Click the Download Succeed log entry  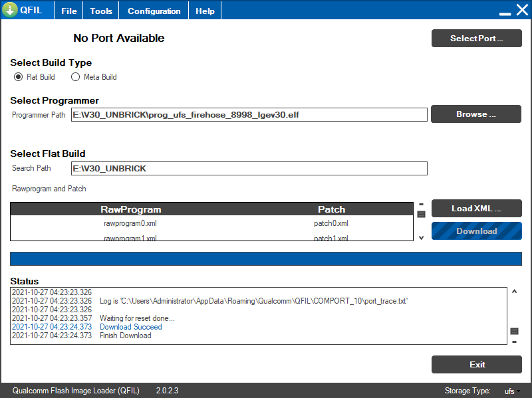point(130,327)
